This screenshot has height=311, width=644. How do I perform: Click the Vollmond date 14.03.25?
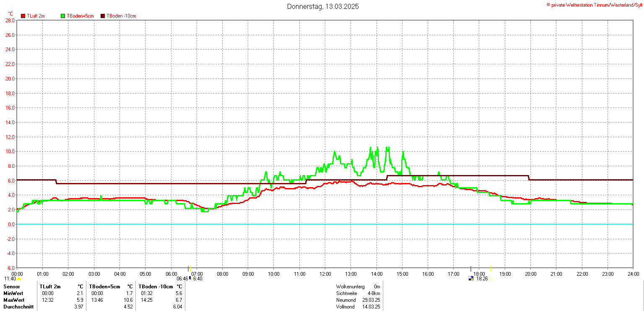click(x=371, y=307)
